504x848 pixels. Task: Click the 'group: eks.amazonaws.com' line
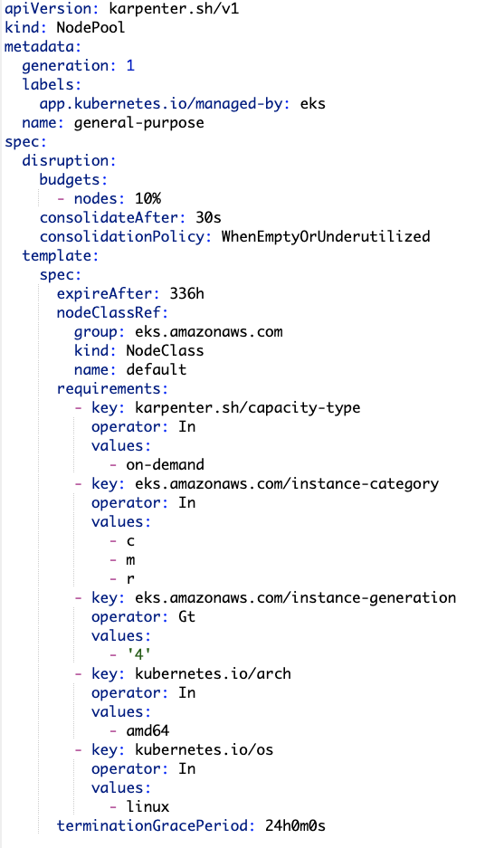[178, 331]
